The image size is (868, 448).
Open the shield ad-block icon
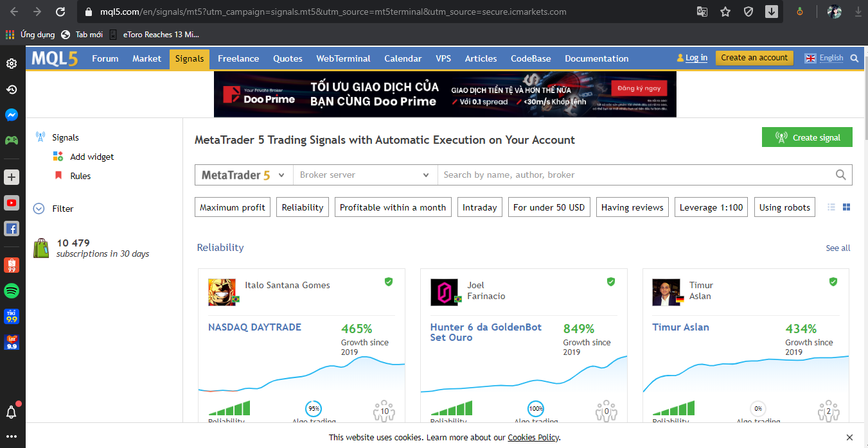[748, 12]
